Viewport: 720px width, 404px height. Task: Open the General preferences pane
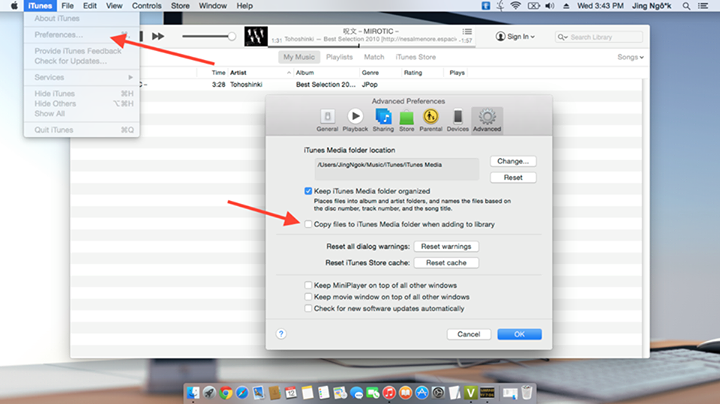click(x=327, y=119)
